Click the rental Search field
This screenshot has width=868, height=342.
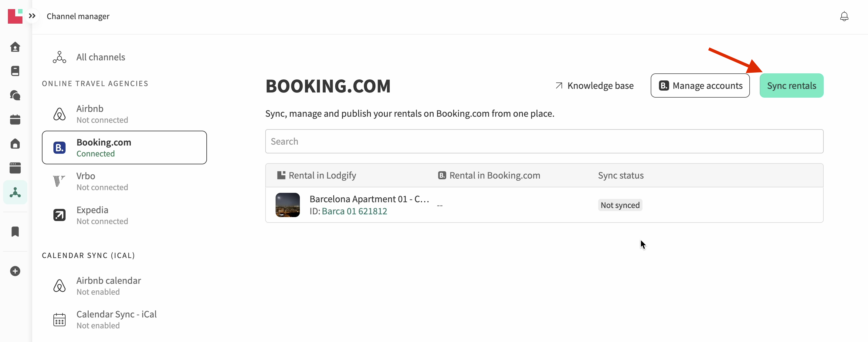pyautogui.click(x=544, y=141)
